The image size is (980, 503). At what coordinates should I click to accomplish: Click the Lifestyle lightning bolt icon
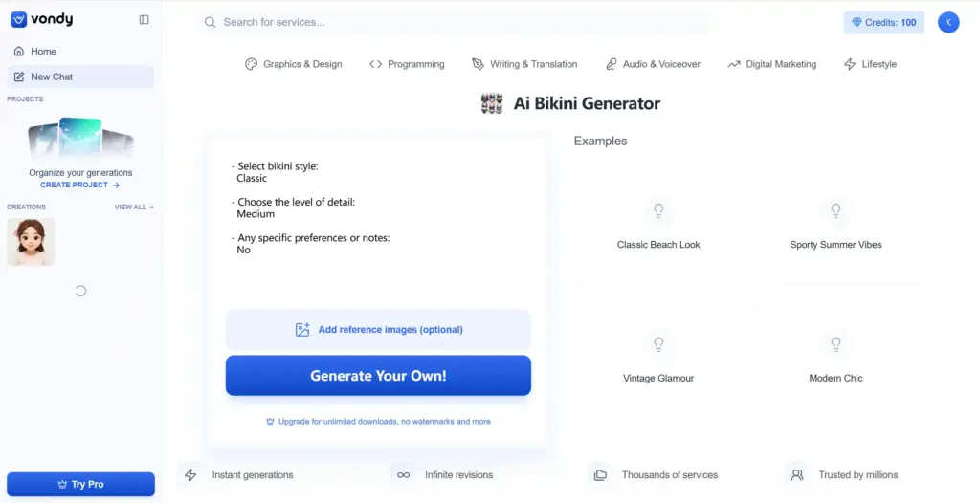point(850,64)
